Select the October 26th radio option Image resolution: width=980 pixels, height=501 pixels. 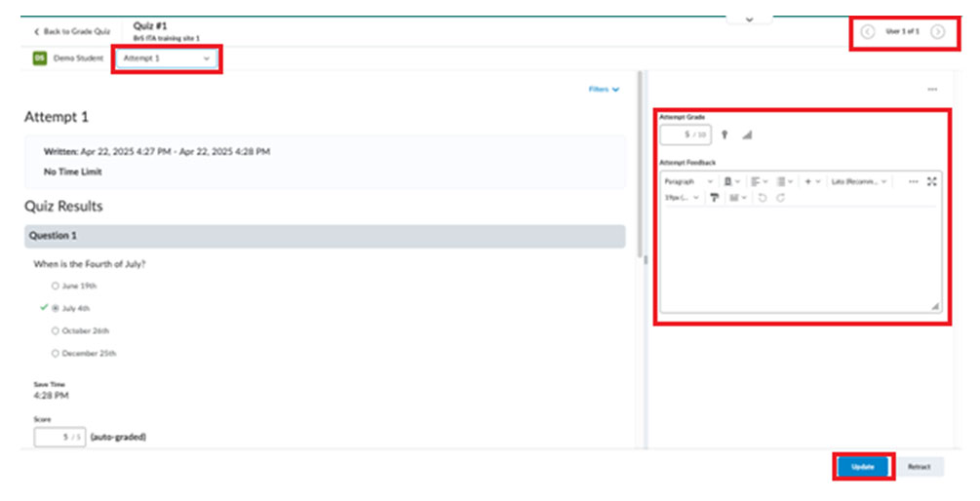click(x=56, y=330)
